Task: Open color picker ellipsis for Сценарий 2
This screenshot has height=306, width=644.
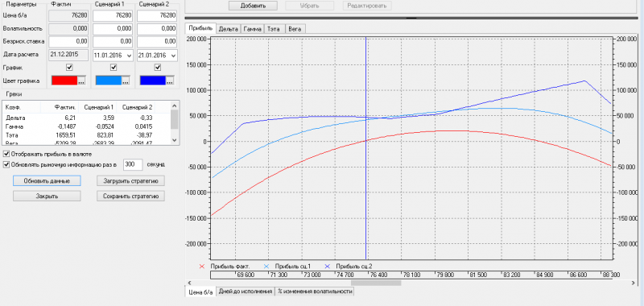Action: (x=169, y=81)
